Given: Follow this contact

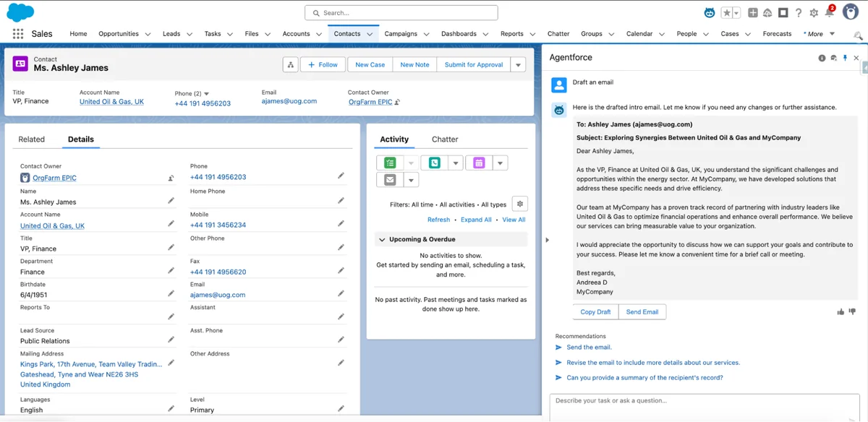Looking at the screenshot, I should (323, 64).
